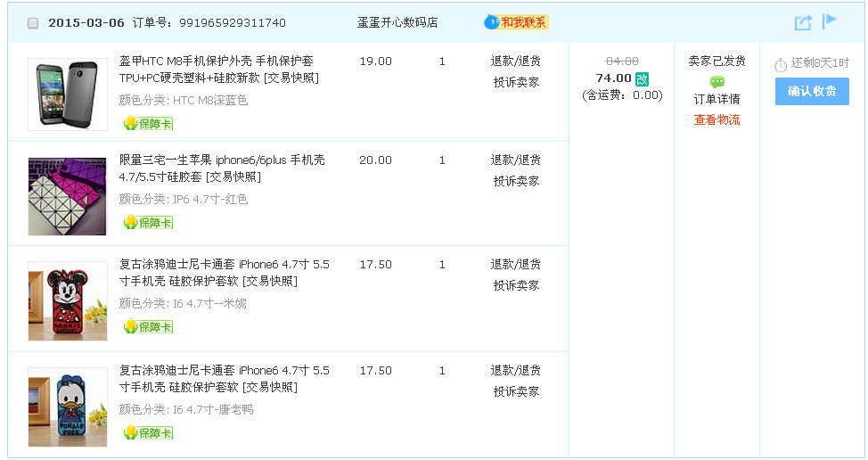Image resolution: width=868 pixels, height=460 pixels.
Task: Open the Minnie Mouse case thumbnail
Action: [68, 301]
